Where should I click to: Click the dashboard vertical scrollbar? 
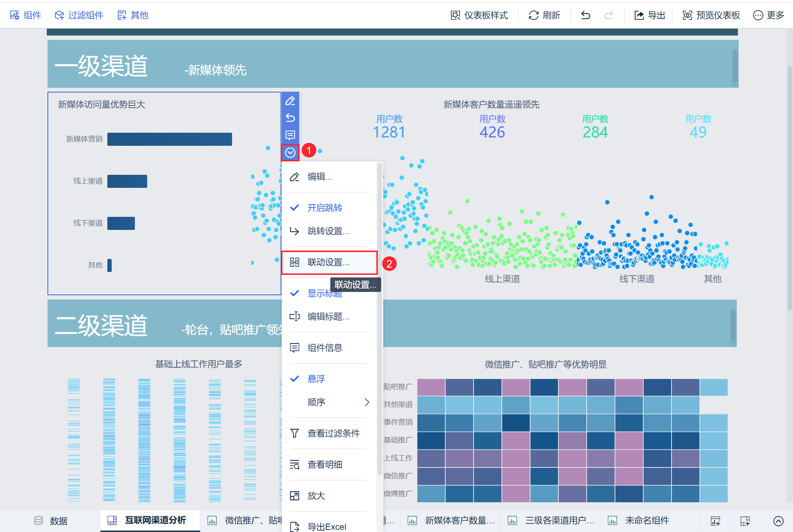click(790, 189)
